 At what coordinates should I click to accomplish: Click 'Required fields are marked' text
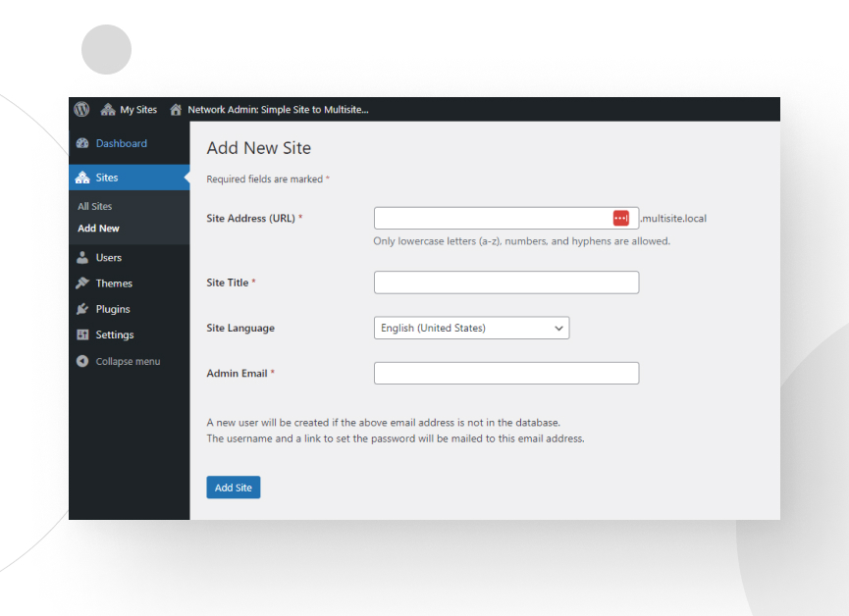point(268,180)
